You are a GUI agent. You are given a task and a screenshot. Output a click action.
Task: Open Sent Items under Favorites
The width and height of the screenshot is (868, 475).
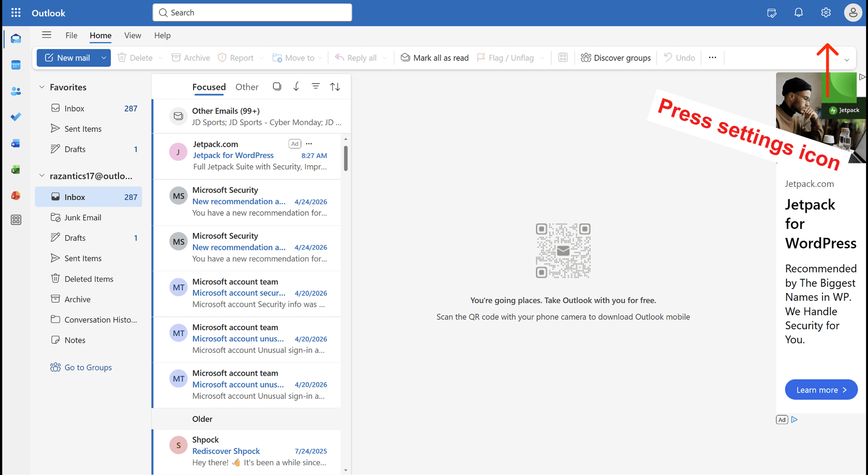tap(88, 129)
